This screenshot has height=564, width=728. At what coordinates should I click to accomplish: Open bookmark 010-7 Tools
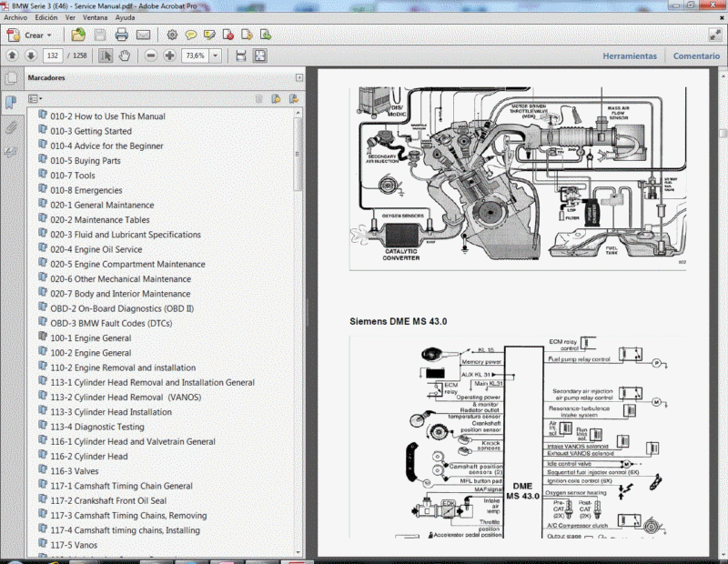(x=73, y=176)
